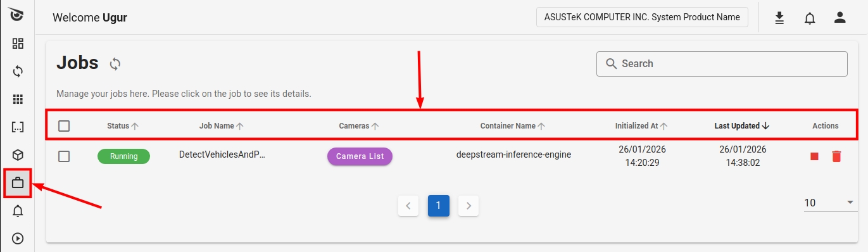Image resolution: width=868 pixels, height=252 pixels.
Task: Sort jobs by Last Updated column
Action: pos(742,126)
